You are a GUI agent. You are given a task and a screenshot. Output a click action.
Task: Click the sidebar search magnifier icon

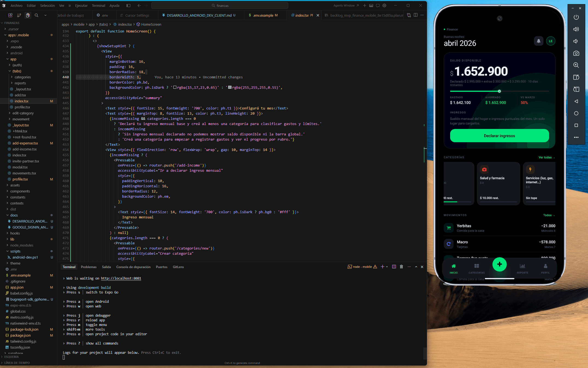(37, 15)
